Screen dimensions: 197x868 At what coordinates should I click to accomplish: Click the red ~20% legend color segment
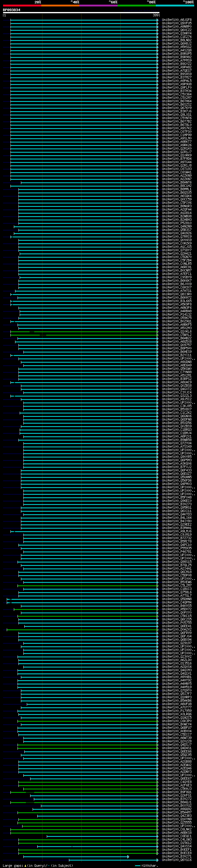(x=22, y=6)
